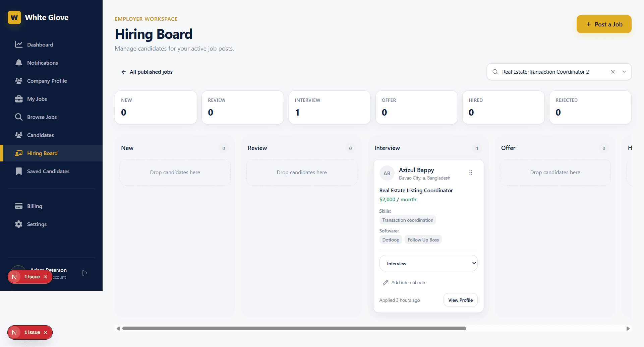Click the My Jobs briefcase icon
The height and width of the screenshot is (347, 644).
(19, 99)
